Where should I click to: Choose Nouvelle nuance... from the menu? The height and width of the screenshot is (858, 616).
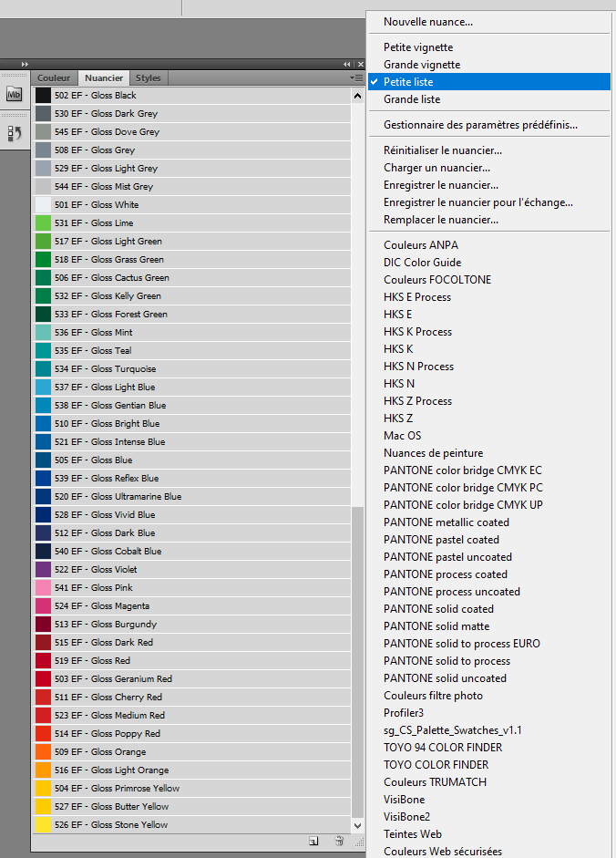coord(428,22)
